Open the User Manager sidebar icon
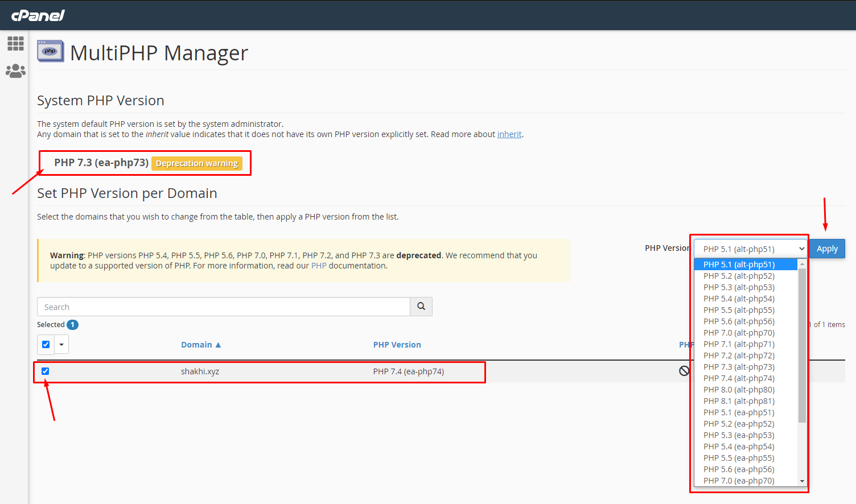The width and height of the screenshot is (856, 504). [15, 71]
